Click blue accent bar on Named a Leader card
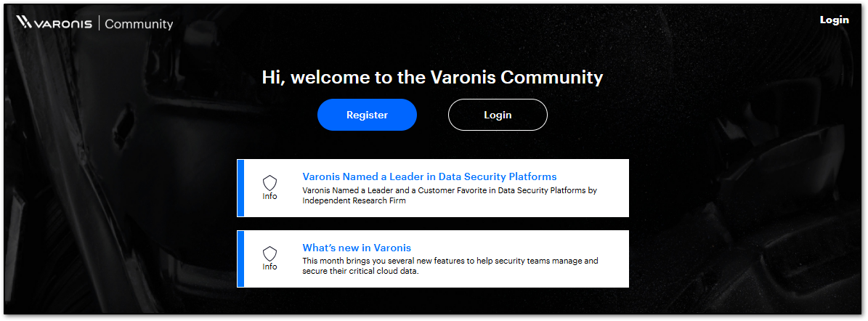 239,188
